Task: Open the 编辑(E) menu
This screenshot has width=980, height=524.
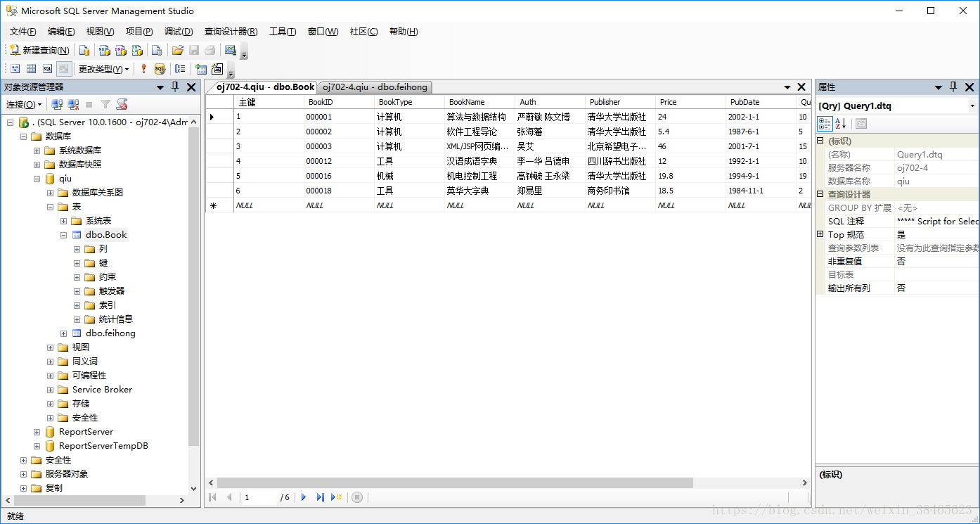Action: point(61,32)
